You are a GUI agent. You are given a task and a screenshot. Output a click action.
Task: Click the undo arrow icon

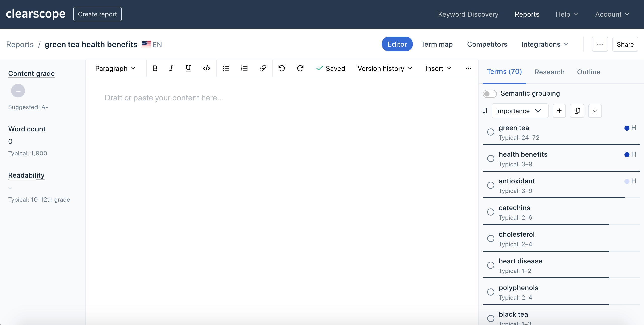281,68
